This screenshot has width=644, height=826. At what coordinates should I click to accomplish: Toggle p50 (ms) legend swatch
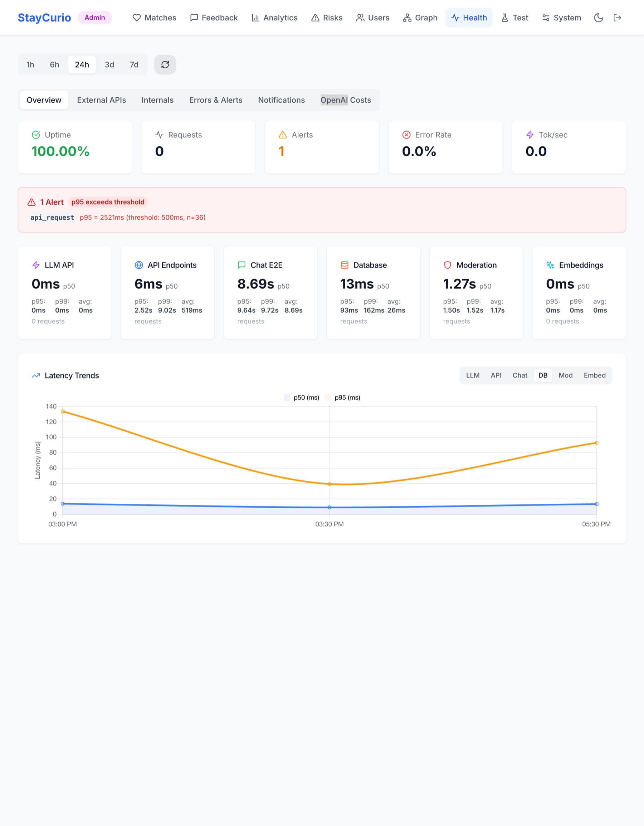point(287,397)
